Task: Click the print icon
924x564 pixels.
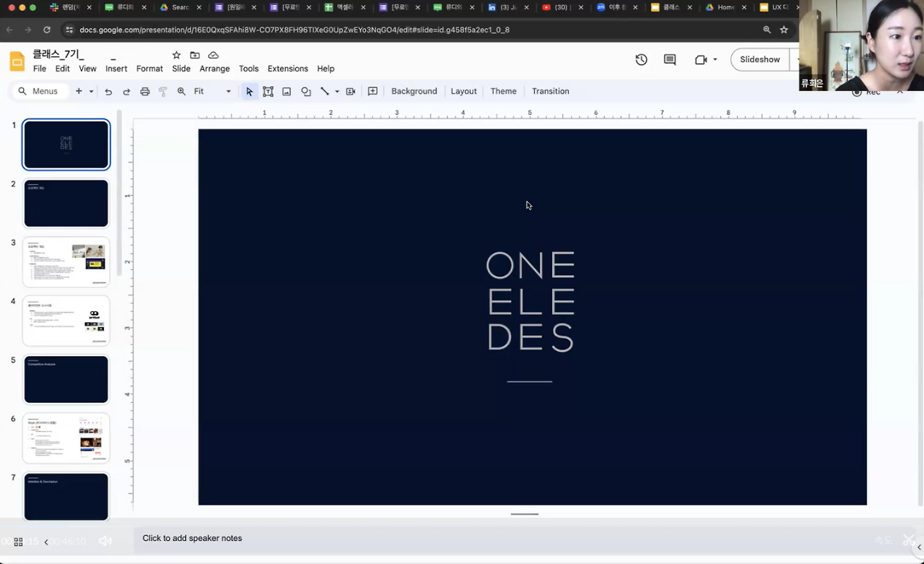Action: coord(144,92)
